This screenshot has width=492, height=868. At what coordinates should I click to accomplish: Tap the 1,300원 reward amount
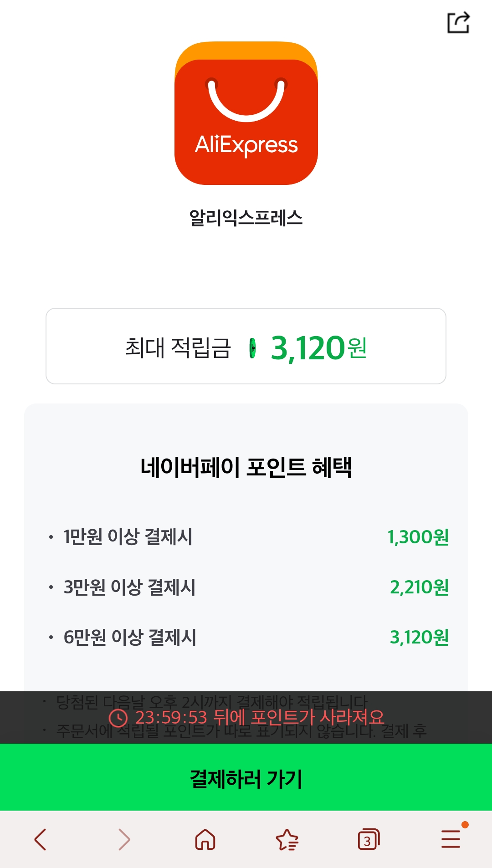418,537
